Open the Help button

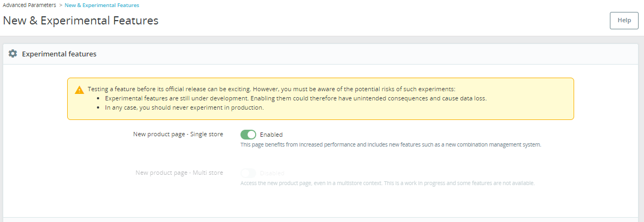tap(624, 20)
